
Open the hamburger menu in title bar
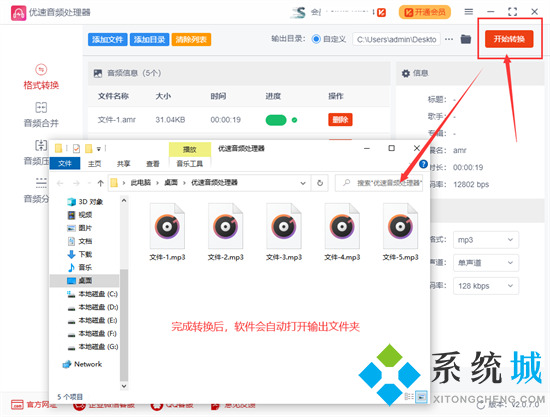coord(468,12)
